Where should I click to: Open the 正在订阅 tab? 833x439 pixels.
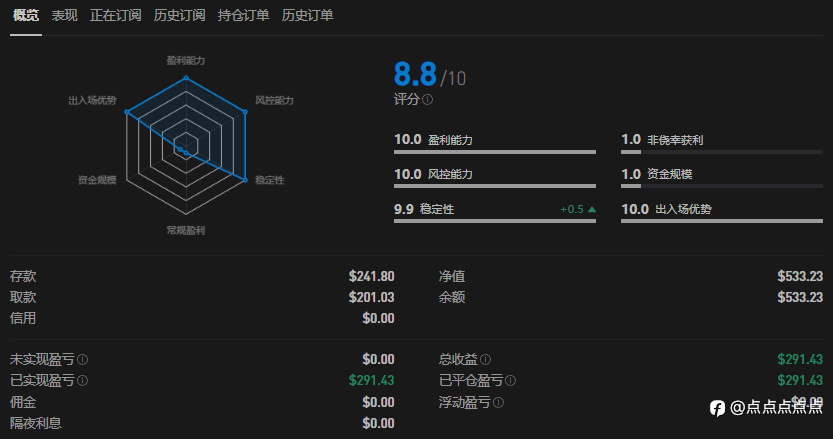(115, 15)
